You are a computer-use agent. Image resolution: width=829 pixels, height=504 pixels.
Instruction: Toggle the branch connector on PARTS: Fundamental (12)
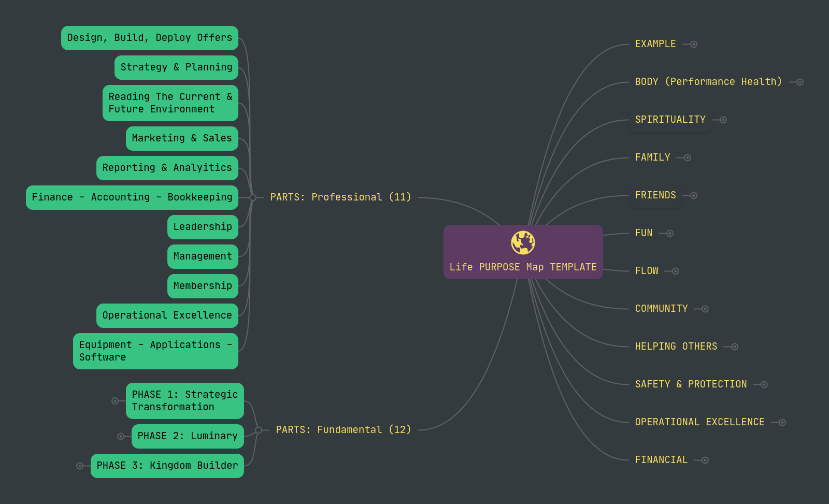pyautogui.click(x=259, y=429)
